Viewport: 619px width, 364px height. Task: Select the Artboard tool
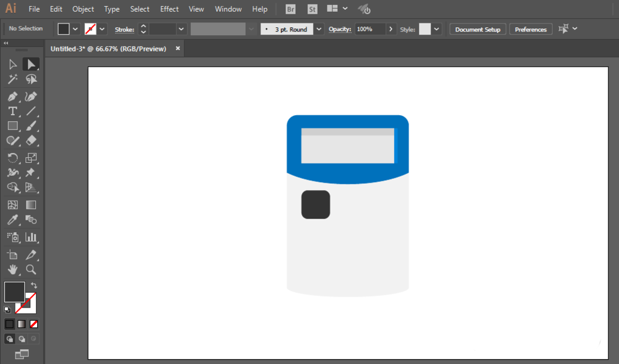pos(12,254)
